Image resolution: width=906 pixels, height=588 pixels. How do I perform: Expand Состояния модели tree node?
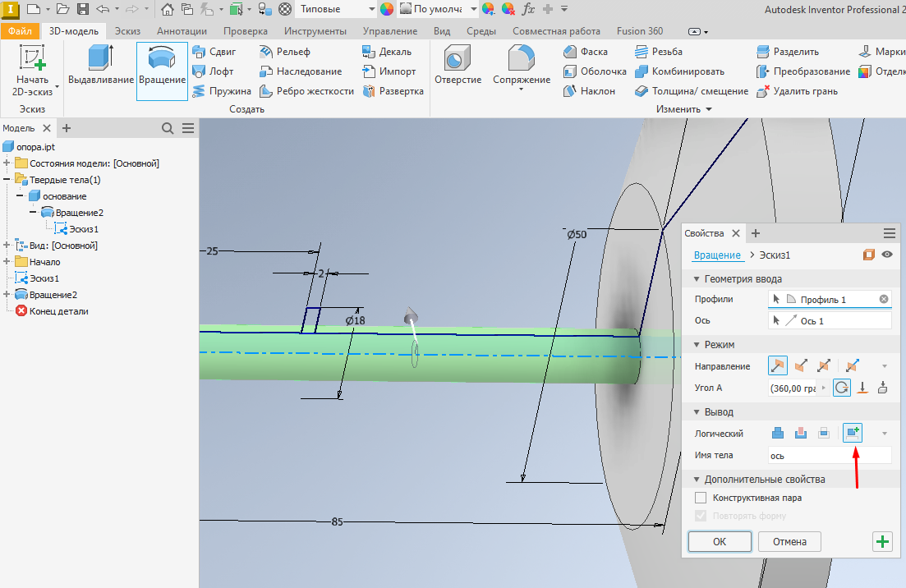click(7, 163)
